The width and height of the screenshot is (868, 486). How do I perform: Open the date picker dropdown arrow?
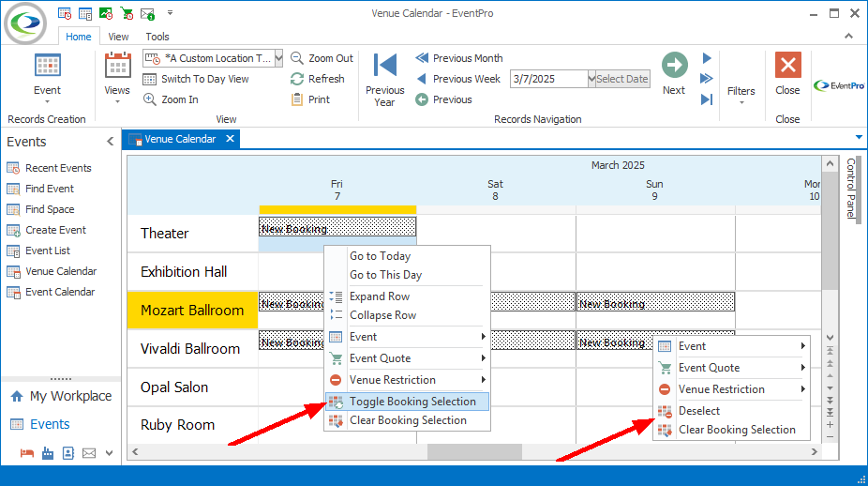pos(591,79)
